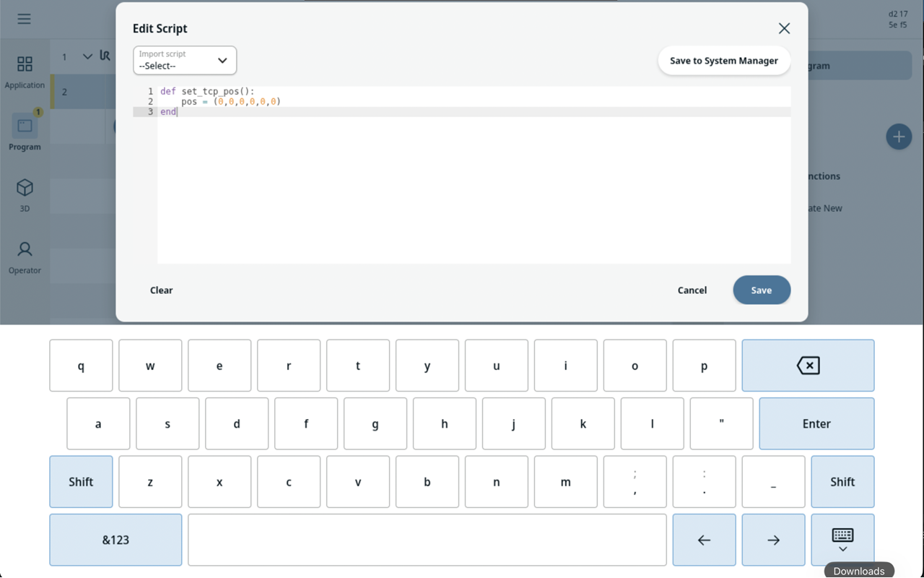
Task: Move cursor with right arrow key
Action: click(x=773, y=540)
